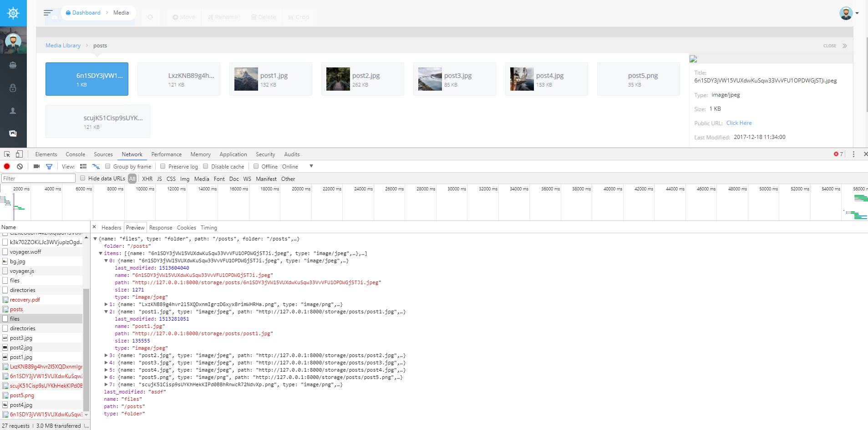The height and width of the screenshot is (430, 868).
Task: Click the clear network log icon
Action: [20, 166]
